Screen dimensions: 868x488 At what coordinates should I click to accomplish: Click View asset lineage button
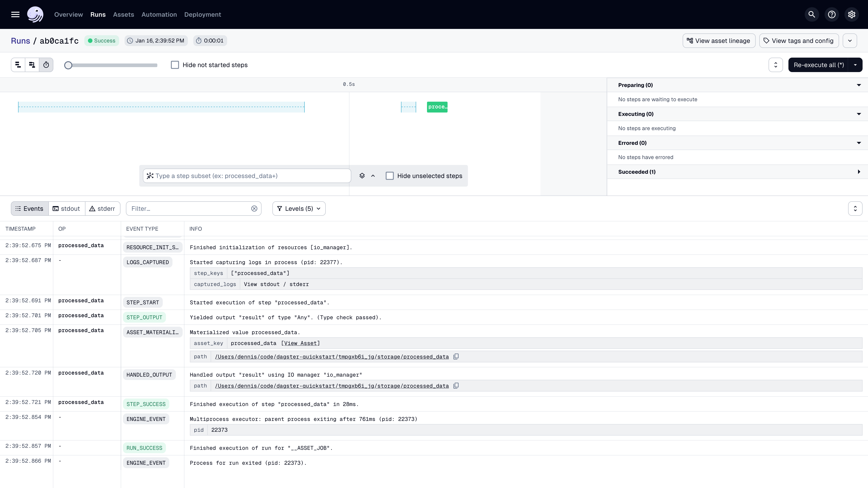719,41
